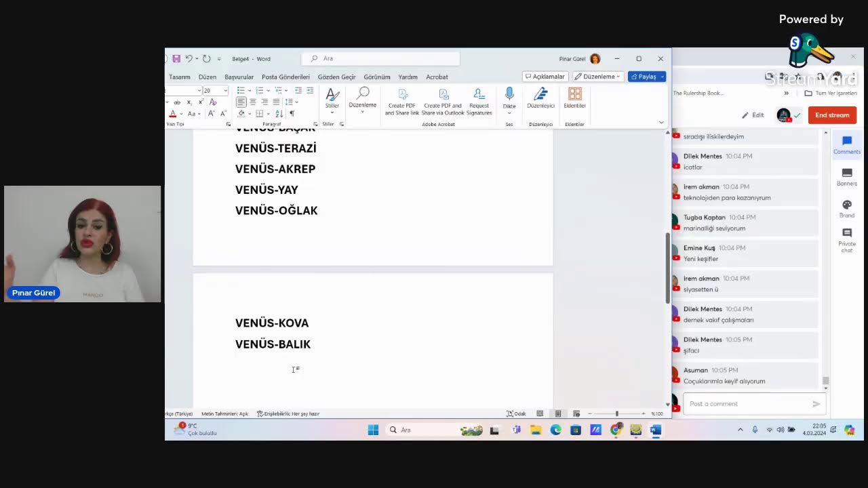Open the Banners panel in StreamYard
The height and width of the screenshot is (488, 868).
[847, 177]
